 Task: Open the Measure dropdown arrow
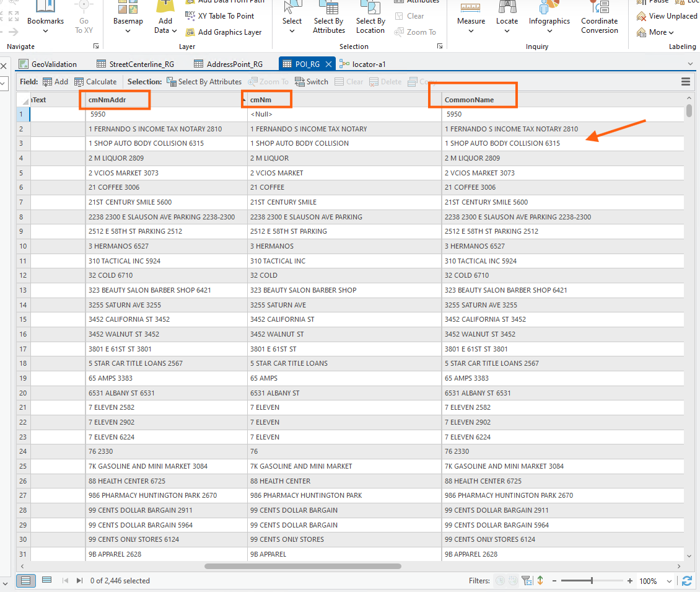[x=471, y=31]
